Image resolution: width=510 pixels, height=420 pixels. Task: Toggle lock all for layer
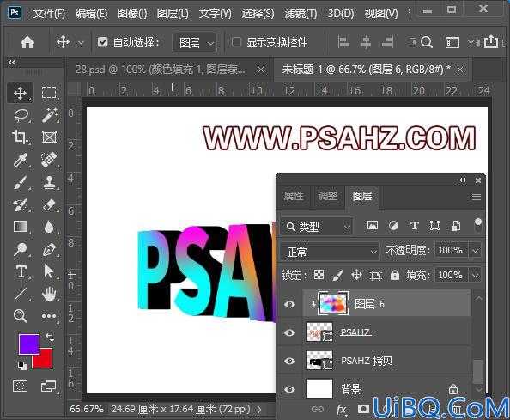coord(395,275)
